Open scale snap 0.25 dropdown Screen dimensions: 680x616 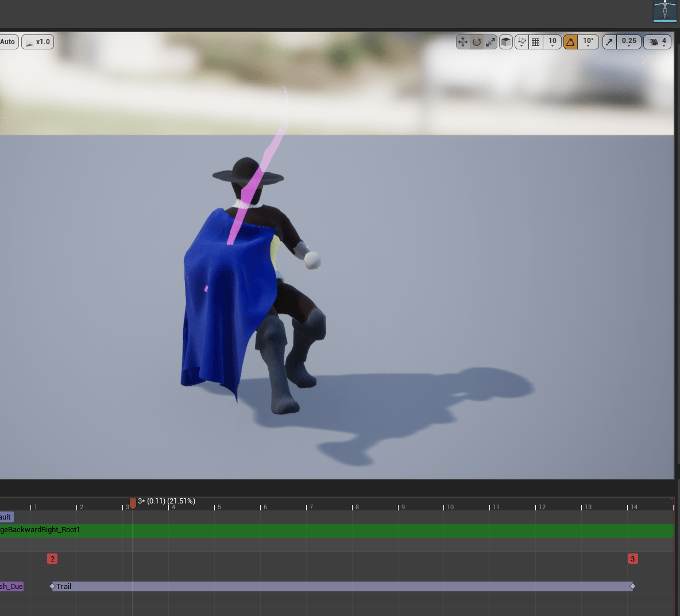click(629, 42)
